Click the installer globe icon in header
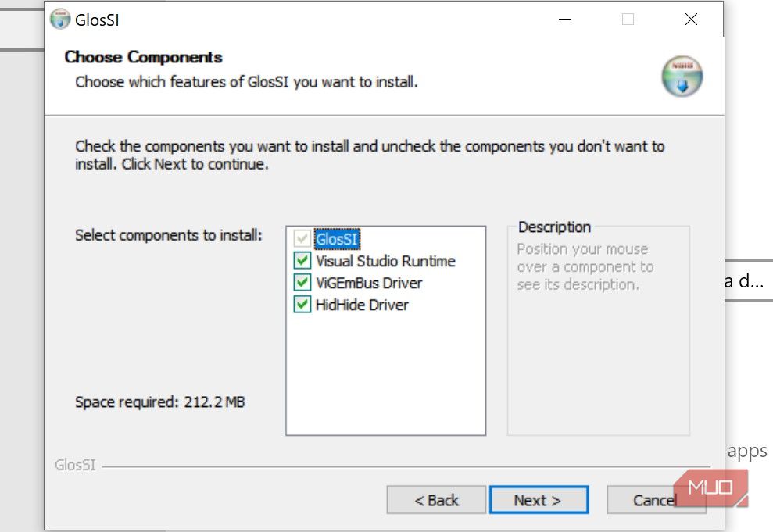This screenshot has height=532, width=773. point(682,76)
